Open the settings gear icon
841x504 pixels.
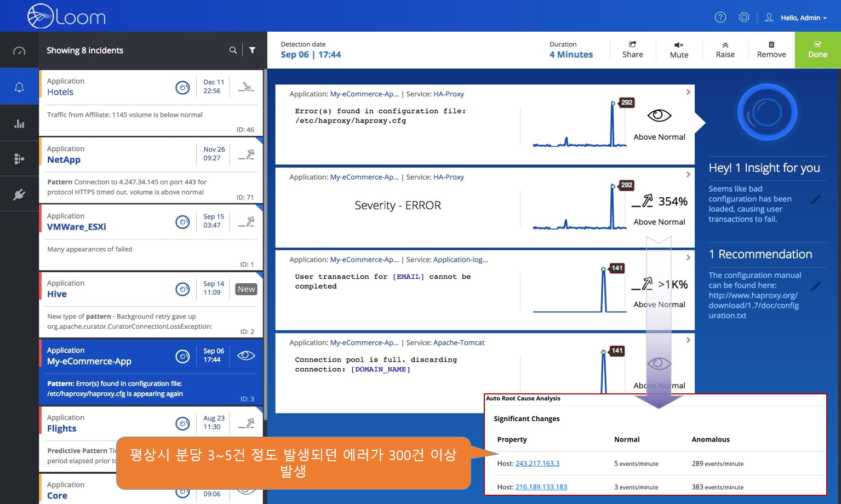click(744, 18)
